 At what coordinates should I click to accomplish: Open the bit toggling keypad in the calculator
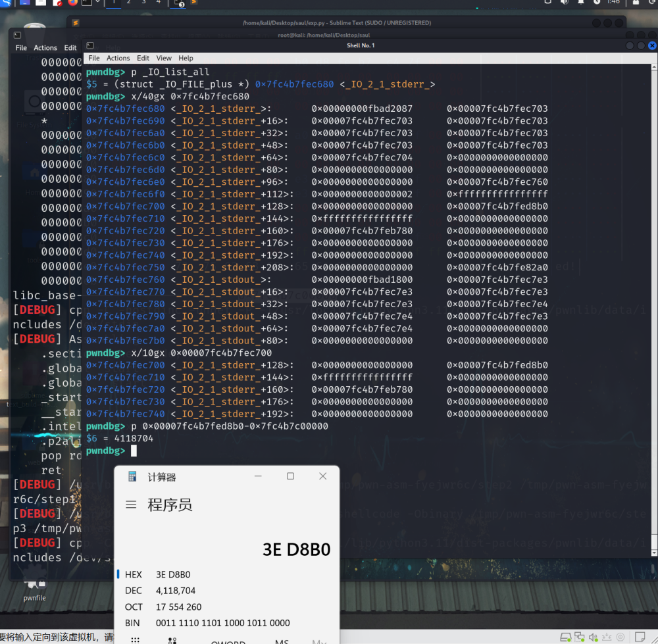click(172, 640)
